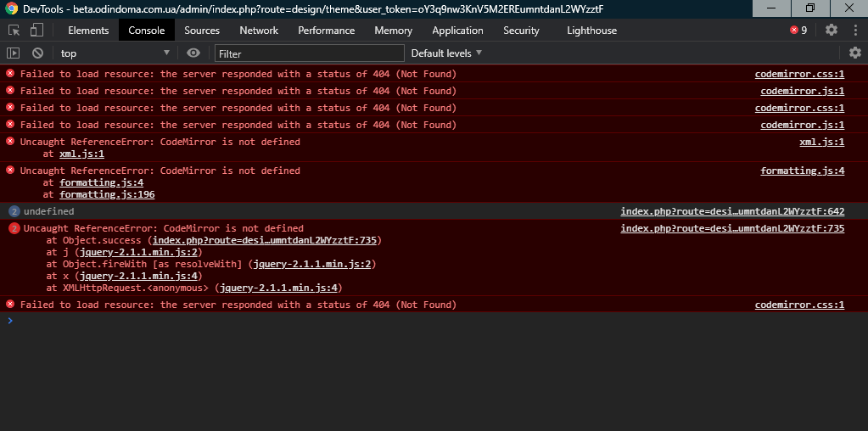This screenshot has height=431, width=868.
Task: Open the Sources tab
Action: click(202, 30)
